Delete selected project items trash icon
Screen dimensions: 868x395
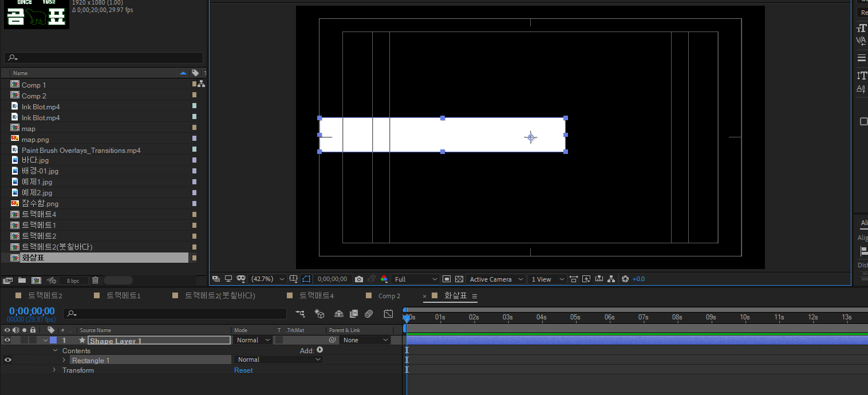[96, 281]
